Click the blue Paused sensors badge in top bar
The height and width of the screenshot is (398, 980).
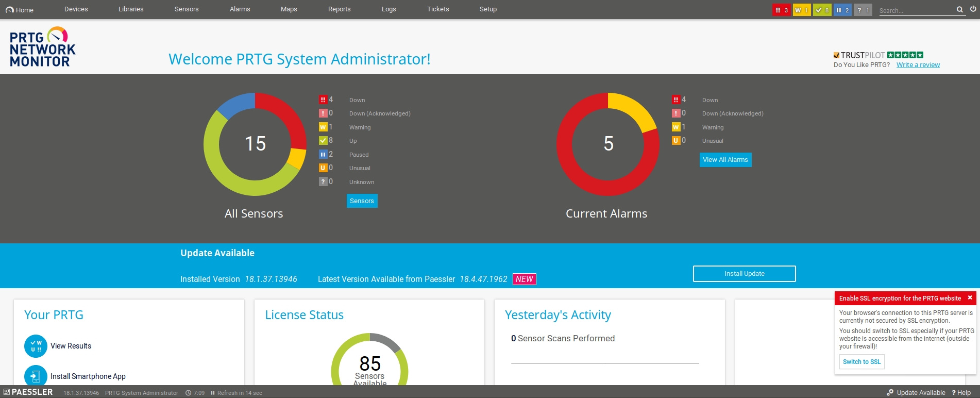(x=842, y=10)
